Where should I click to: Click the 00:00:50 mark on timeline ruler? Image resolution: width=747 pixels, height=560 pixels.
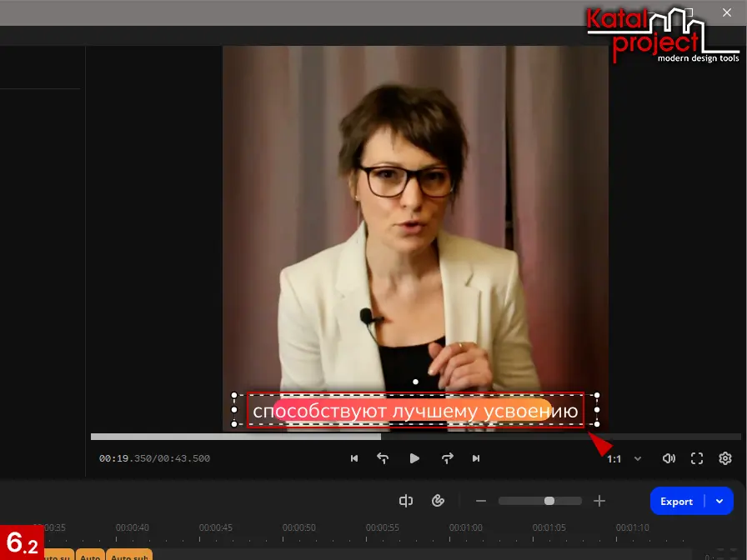[x=299, y=527]
